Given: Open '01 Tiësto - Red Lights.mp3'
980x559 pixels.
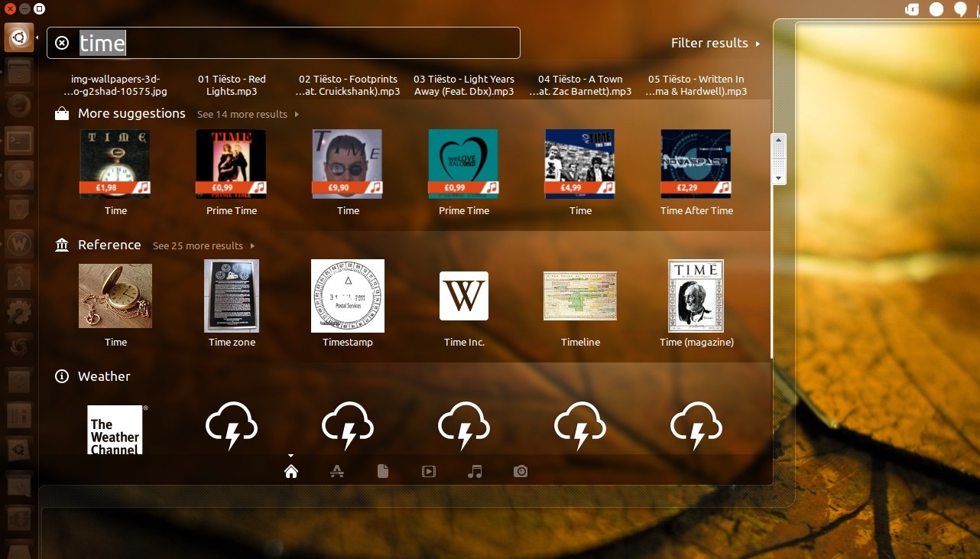Looking at the screenshot, I should (232, 85).
